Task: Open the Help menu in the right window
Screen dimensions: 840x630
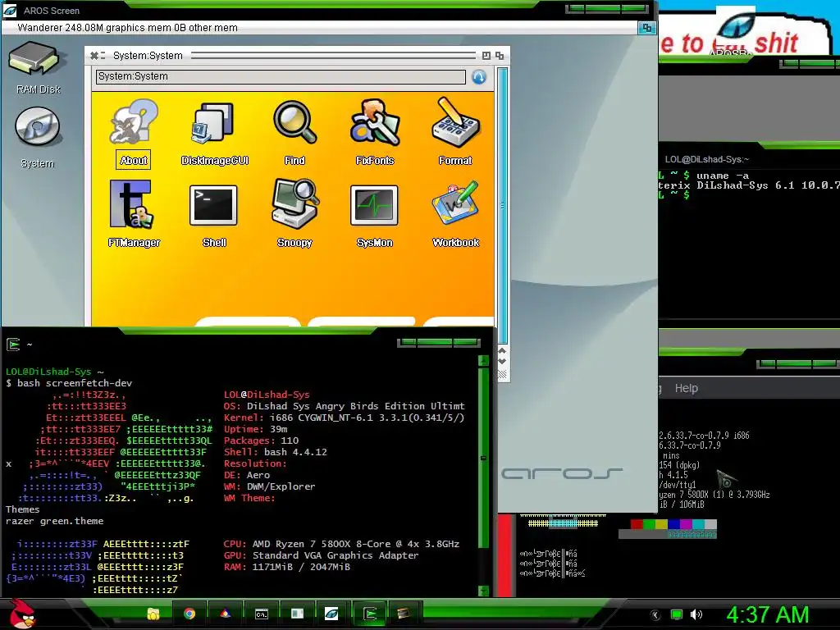Action: pyautogui.click(x=687, y=388)
